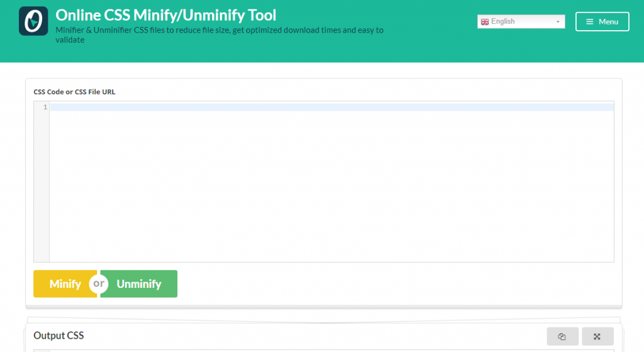Click the Minifier & Unminifier subtitle text
The height and width of the screenshot is (352, 644).
tap(219, 35)
